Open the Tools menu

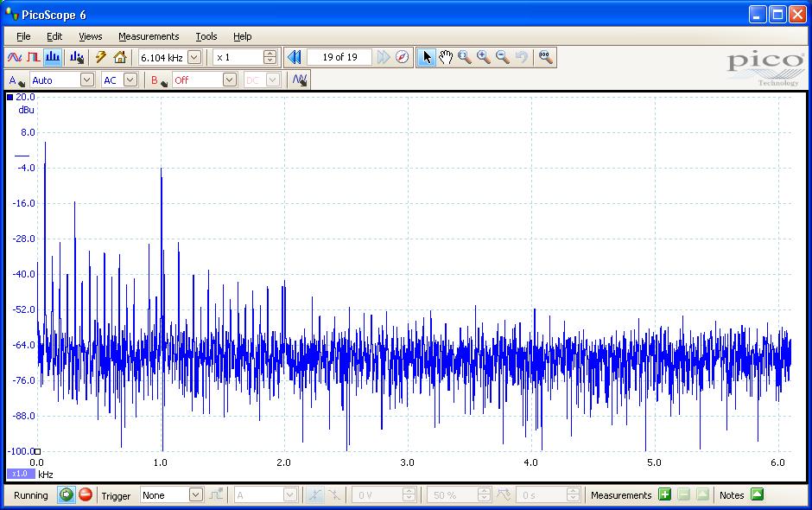click(x=206, y=36)
